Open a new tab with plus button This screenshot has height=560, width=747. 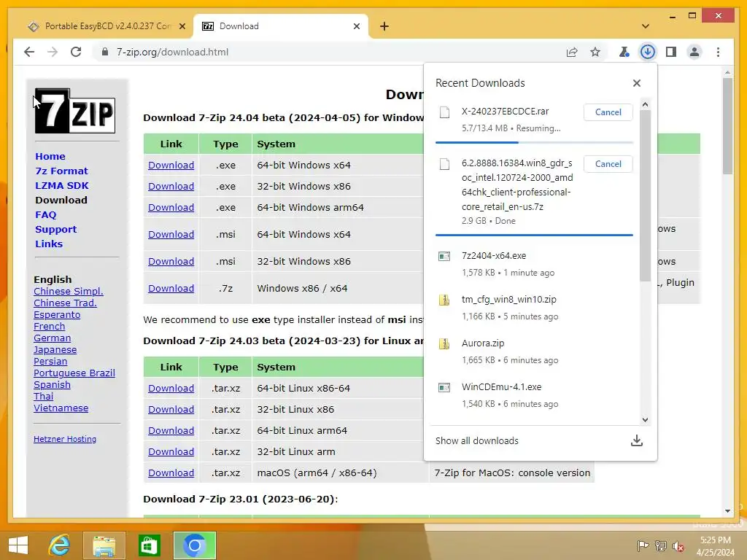(384, 26)
